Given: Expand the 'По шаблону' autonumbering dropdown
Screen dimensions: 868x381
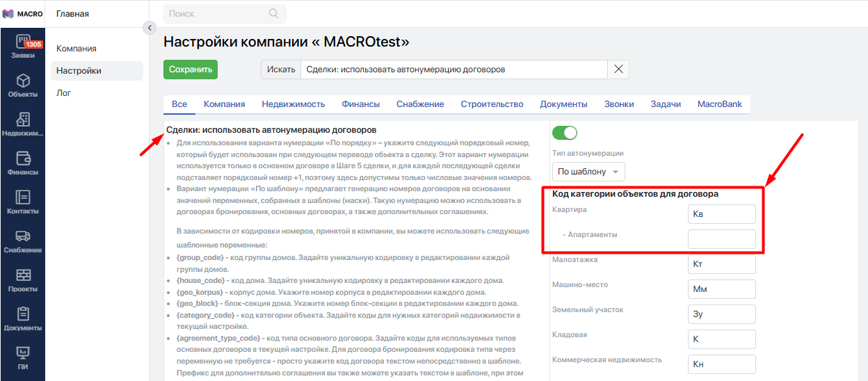Looking at the screenshot, I should 588,172.
